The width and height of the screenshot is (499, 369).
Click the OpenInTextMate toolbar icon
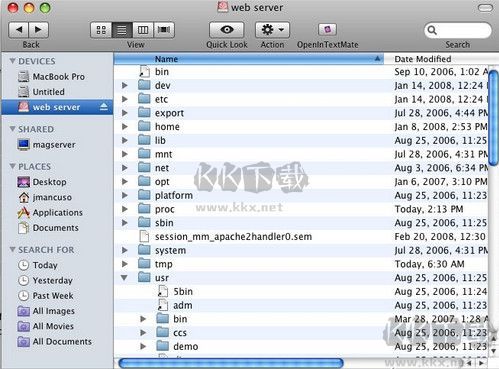[327, 30]
